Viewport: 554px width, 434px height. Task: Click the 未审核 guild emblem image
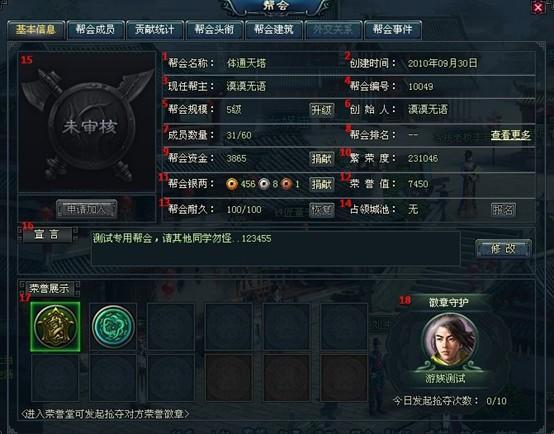pyautogui.click(x=87, y=122)
